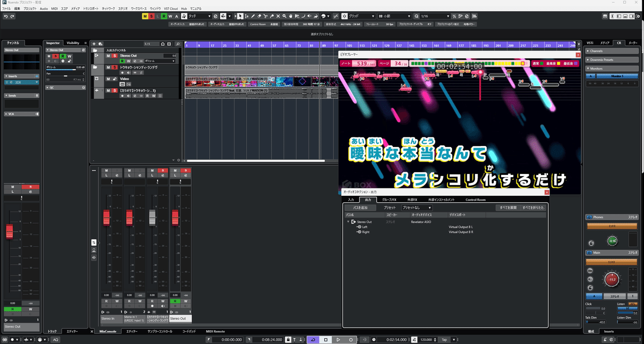Image resolution: width=644 pixels, height=344 pixels.
Task: Click bar 17 on the timeline ruler
Action: click(x=211, y=46)
